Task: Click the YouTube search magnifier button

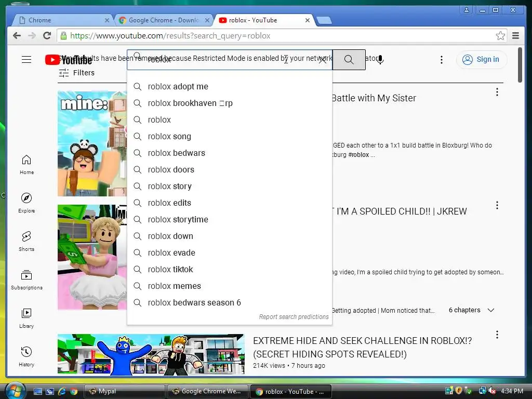Action: [x=349, y=60]
